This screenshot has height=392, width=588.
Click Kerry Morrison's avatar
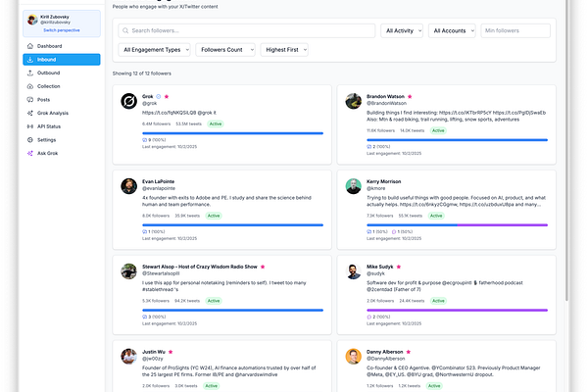[353, 186]
